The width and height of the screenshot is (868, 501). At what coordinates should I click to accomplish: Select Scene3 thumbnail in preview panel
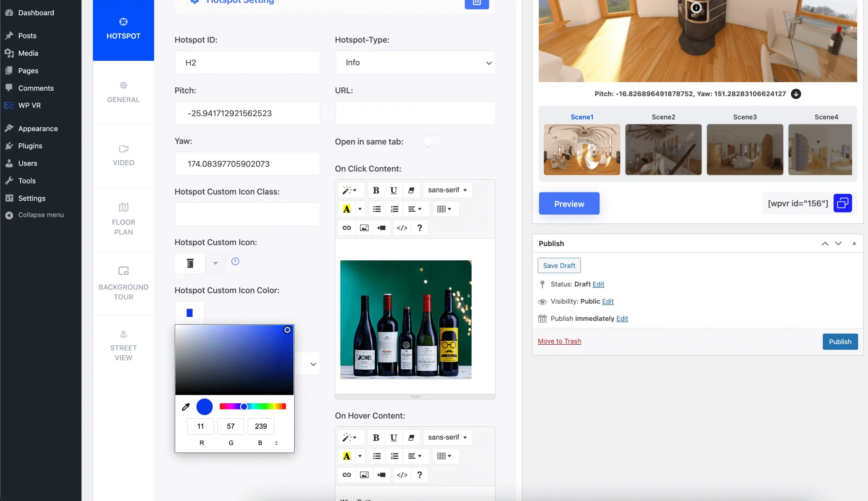(745, 149)
